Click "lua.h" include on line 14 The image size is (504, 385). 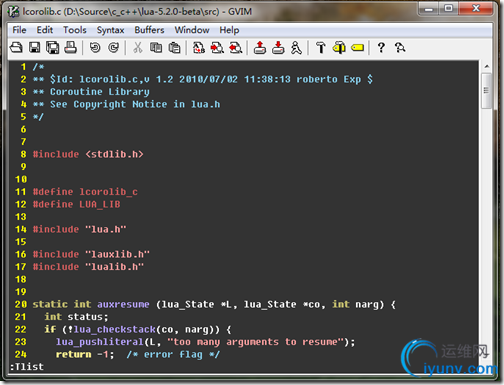106,229
